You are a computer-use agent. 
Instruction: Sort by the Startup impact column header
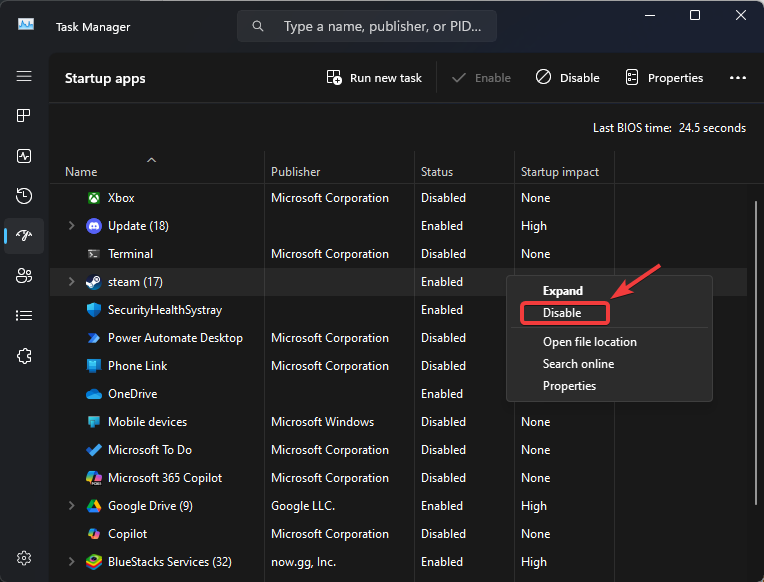click(x=559, y=172)
